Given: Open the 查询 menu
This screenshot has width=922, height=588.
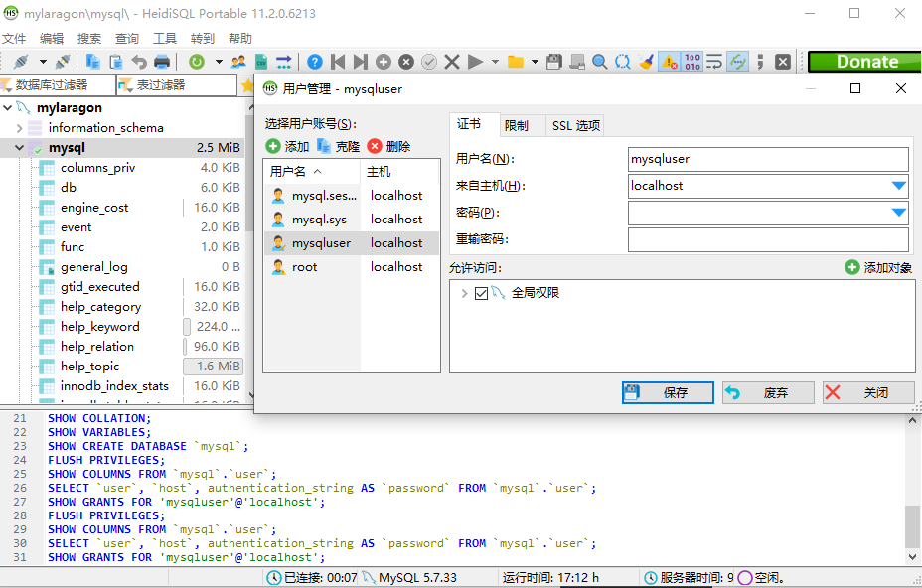Looking at the screenshot, I should pyautogui.click(x=127, y=38).
